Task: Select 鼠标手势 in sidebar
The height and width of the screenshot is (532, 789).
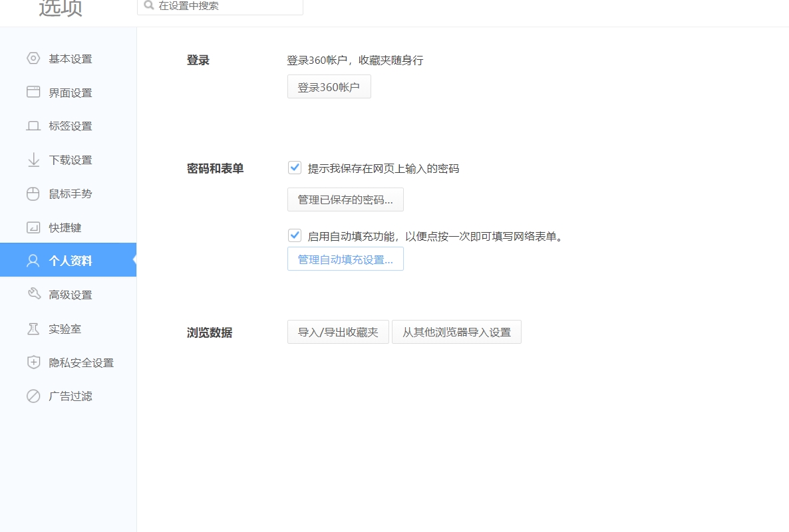Action: (68, 194)
